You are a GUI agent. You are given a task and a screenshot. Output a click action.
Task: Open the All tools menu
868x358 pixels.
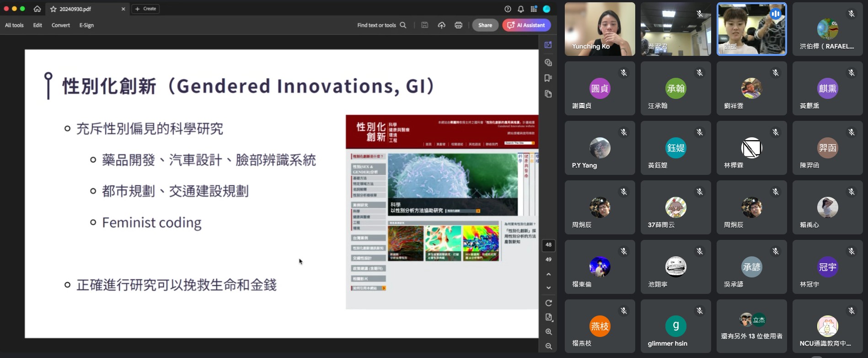[x=14, y=25]
